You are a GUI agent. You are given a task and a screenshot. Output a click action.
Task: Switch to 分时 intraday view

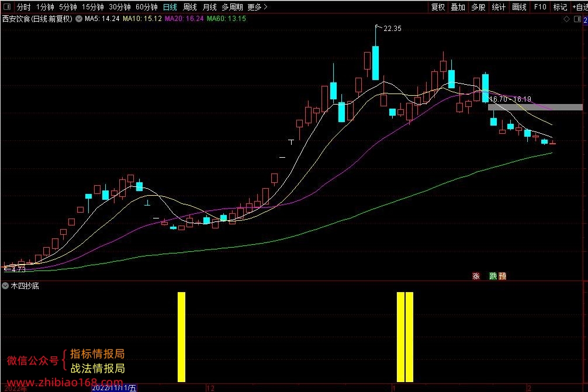(x=23, y=7)
